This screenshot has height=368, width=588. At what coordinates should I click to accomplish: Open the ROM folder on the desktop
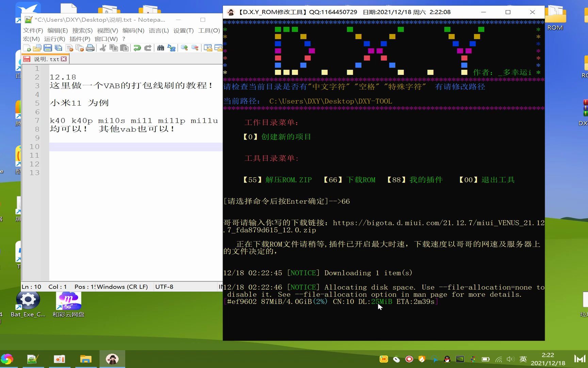(555, 18)
